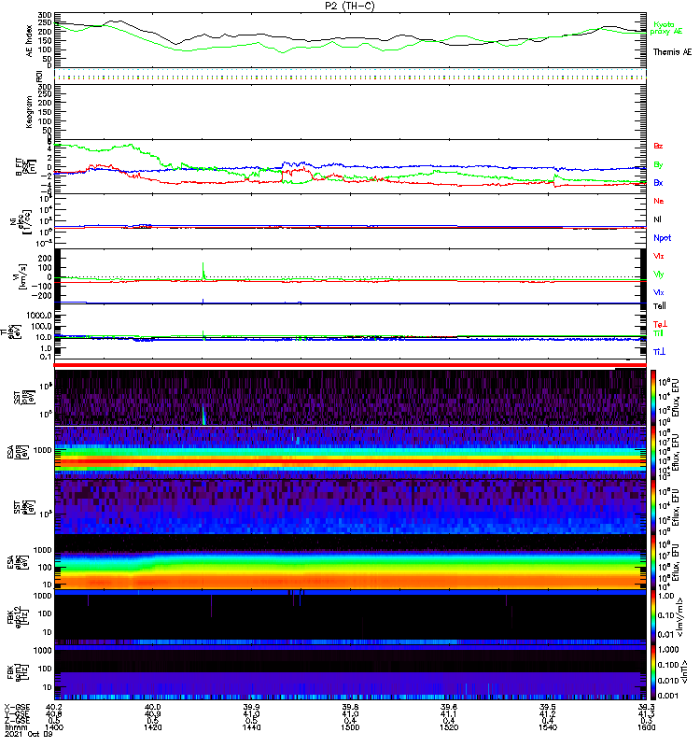Click the '1500' time tick label
Screen dimensions: 700x747
(x=350, y=727)
